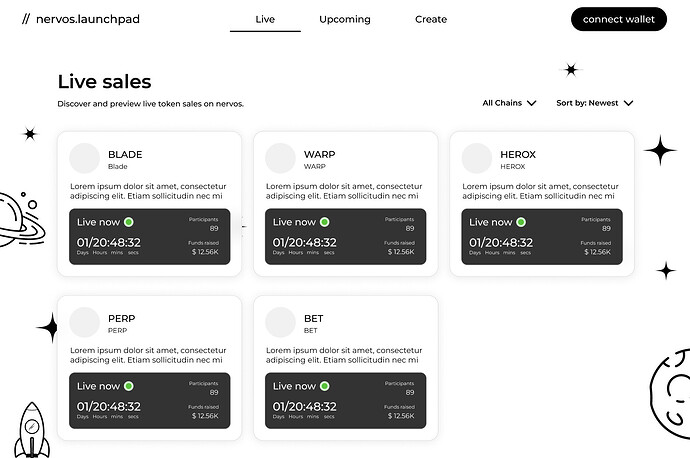Click the green live dot on HEROX card
The height and width of the screenshot is (458, 690).
click(521, 222)
